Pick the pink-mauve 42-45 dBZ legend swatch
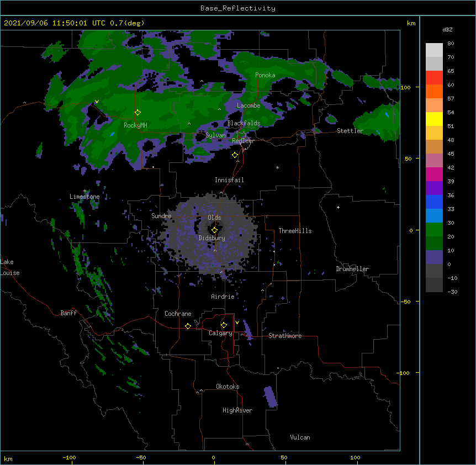This screenshot has width=476, height=465. pos(434,160)
